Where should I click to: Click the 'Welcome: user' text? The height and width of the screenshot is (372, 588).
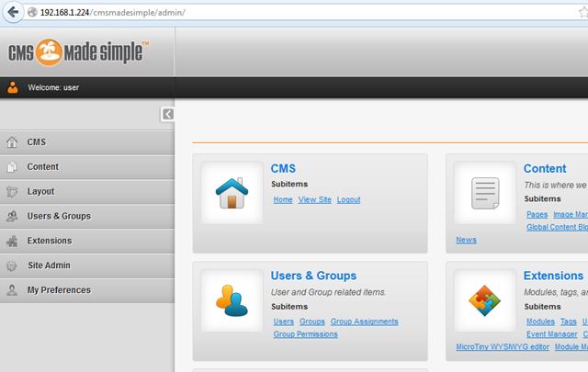click(53, 88)
